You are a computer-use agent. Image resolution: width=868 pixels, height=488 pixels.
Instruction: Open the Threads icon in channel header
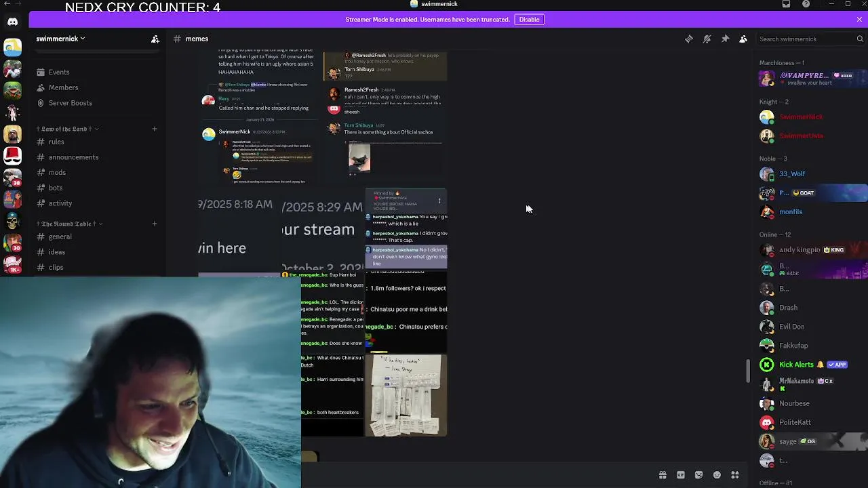[x=689, y=39]
